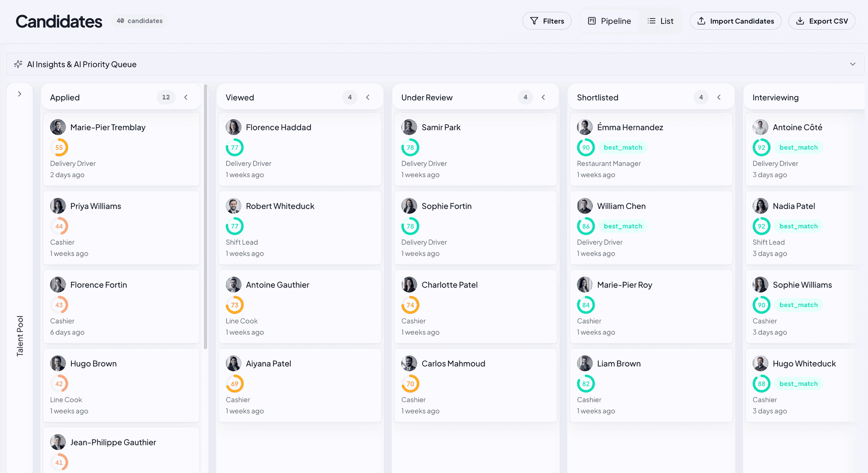Click Florence Haddad's score ring 77

(x=235, y=148)
